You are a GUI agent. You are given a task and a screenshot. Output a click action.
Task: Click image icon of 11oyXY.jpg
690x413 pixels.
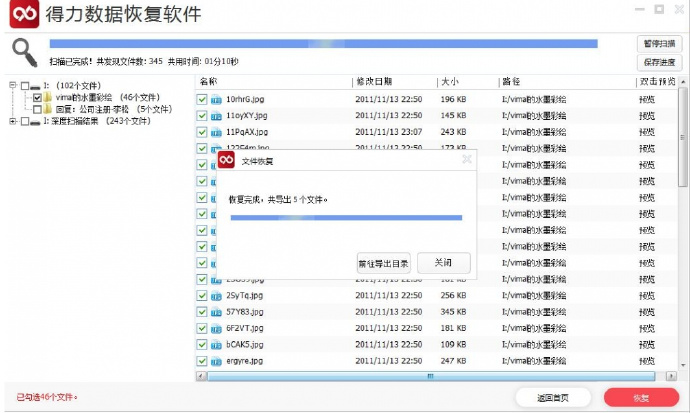tap(216, 116)
